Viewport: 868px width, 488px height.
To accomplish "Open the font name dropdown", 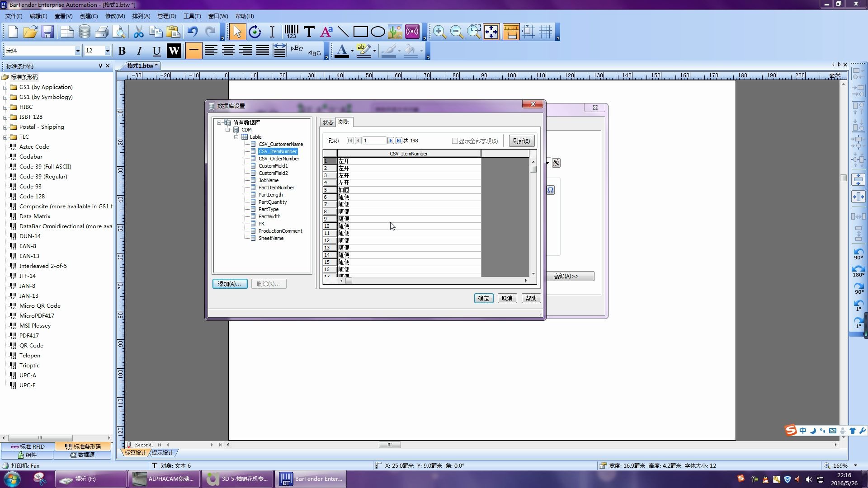I will [77, 51].
